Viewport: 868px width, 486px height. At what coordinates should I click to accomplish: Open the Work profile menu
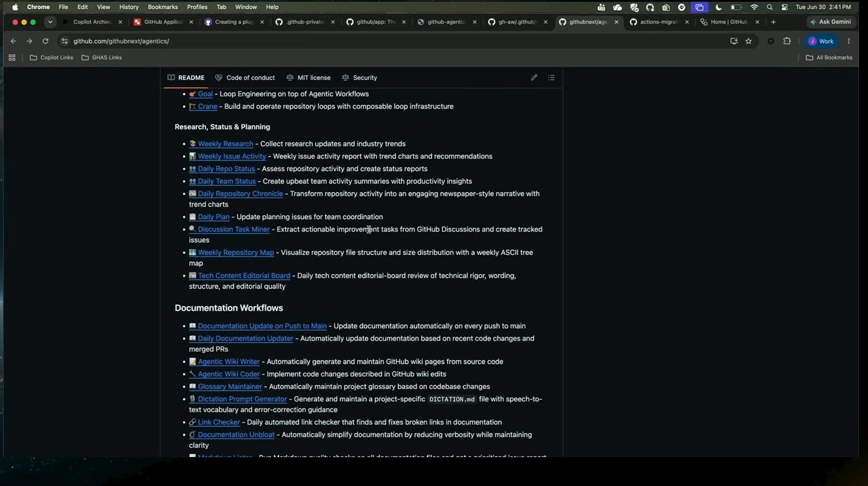821,41
